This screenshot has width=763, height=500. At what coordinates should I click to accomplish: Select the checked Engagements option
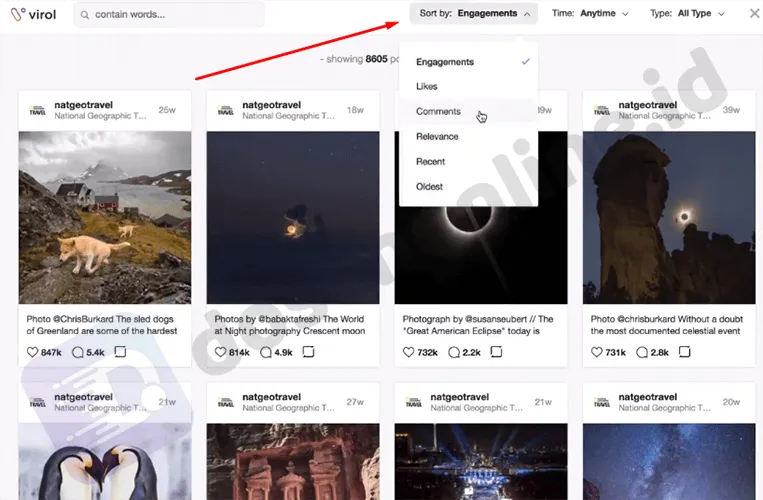click(x=445, y=62)
